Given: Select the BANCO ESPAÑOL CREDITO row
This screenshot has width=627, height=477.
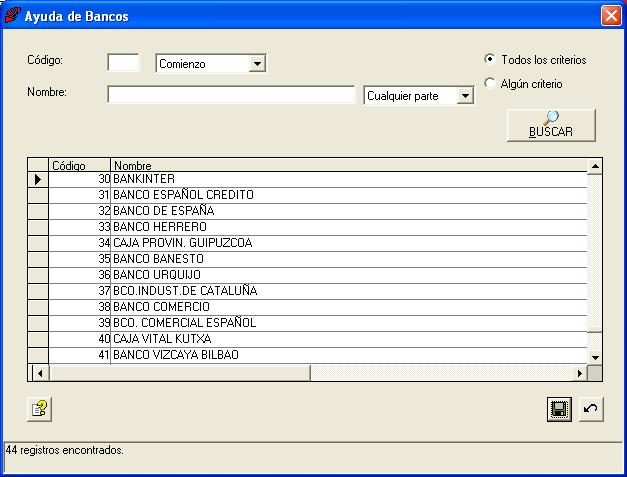Looking at the screenshot, I should point(307,195).
